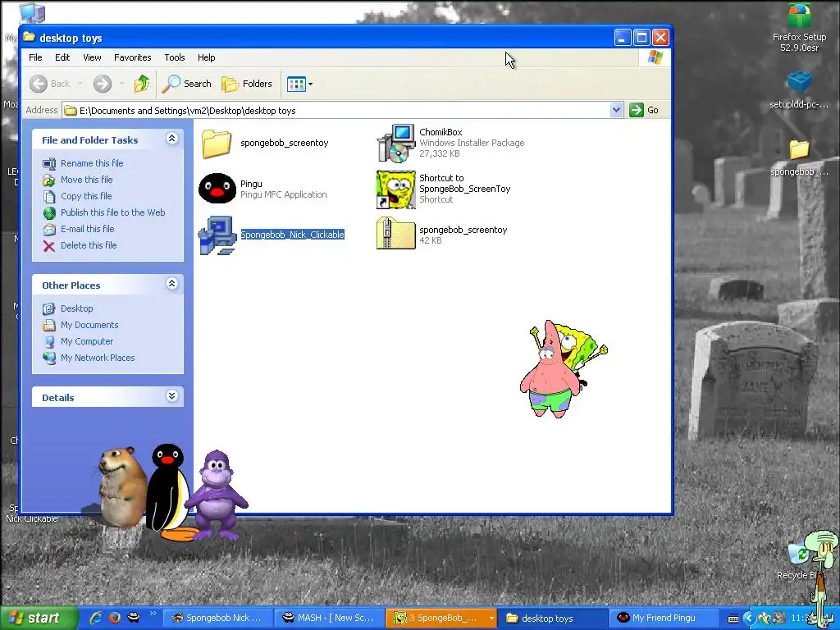Go to My Computer in Other Places
Image resolution: width=840 pixels, height=630 pixels.
[x=87, y=341]
